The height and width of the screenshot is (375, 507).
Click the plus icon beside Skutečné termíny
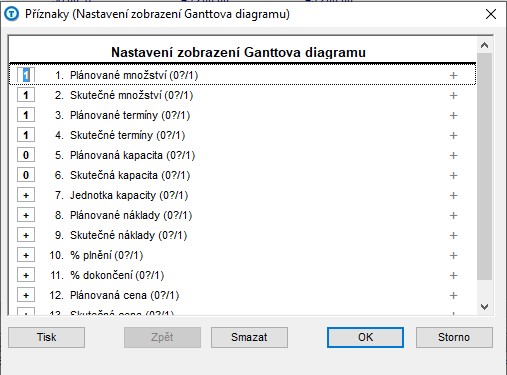tap(453, 135)
